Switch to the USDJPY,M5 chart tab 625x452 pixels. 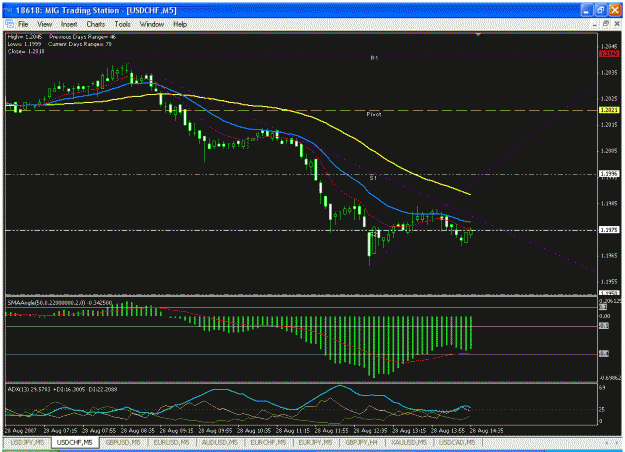tap(27, 442)
